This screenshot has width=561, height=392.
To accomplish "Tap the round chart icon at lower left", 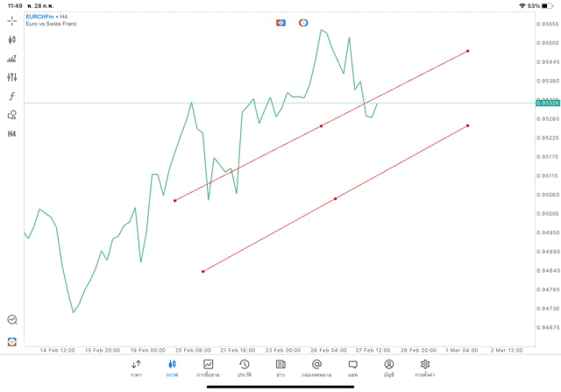I will (x=11, y=320).
